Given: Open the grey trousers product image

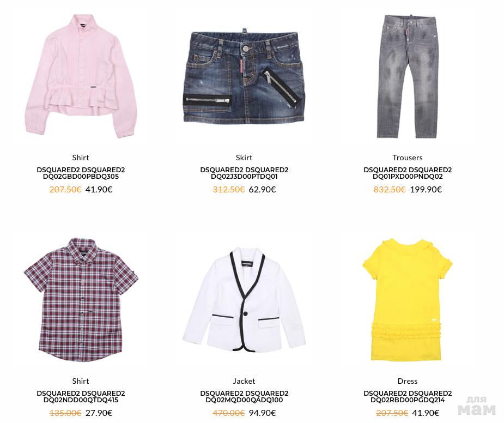Looking at the screenshot, I should point(408,76).
